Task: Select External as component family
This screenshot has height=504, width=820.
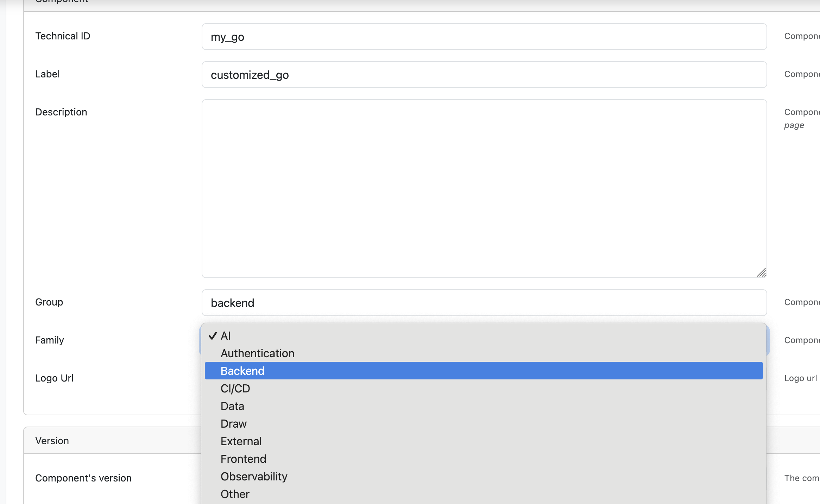Action: click(241, 441)
